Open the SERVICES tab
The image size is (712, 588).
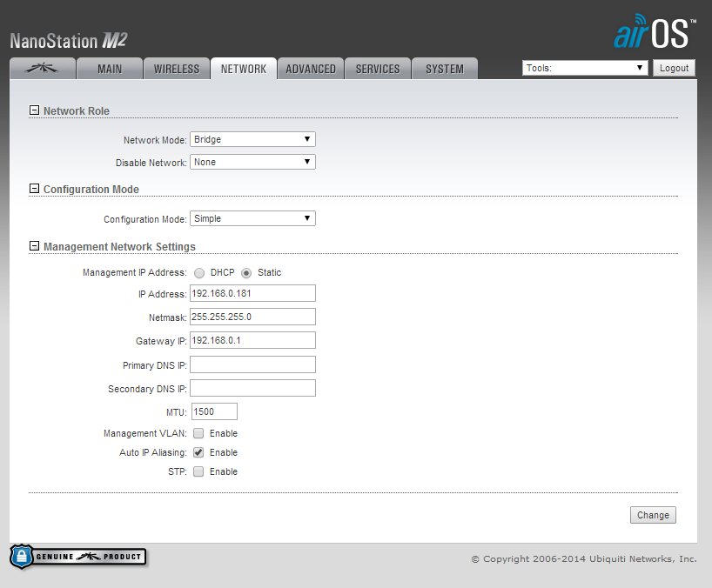pyautogui.click(x=378, y=69)
